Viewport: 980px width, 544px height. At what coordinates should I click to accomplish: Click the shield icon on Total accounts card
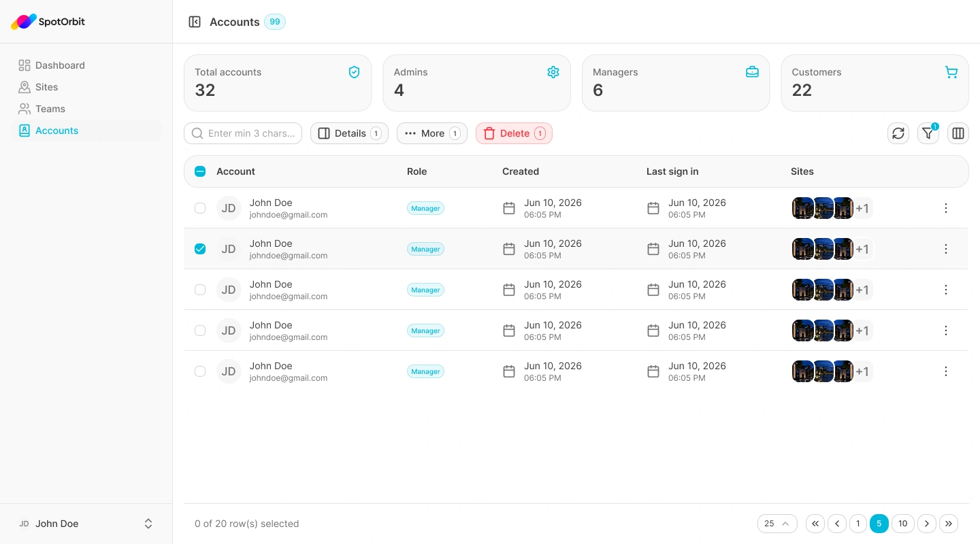point(354,72)
